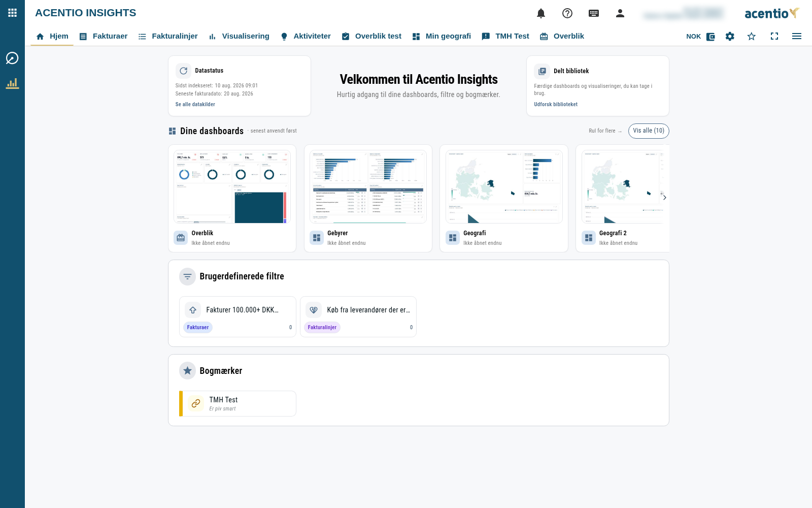Open the Fakturalinjer tab
The height and width of the screenshot is (508, 812).
pos(168,36)
